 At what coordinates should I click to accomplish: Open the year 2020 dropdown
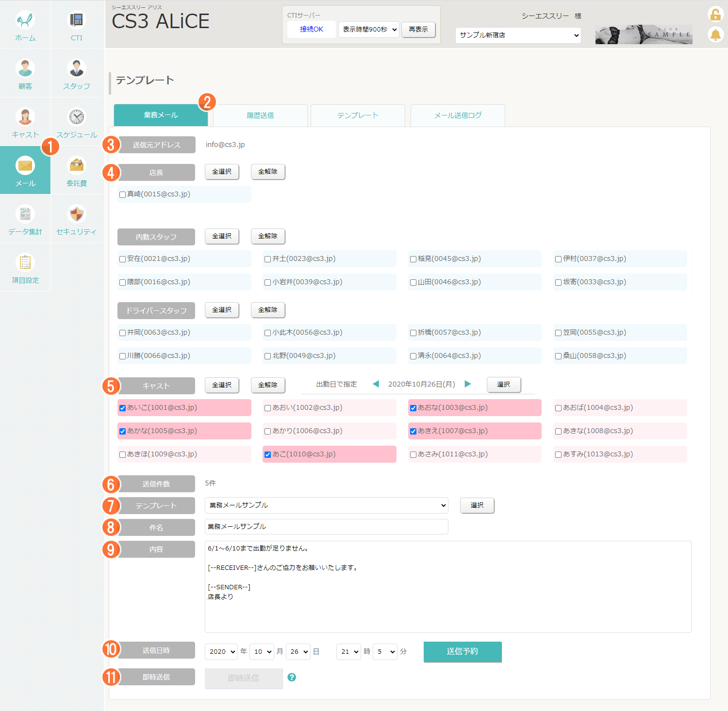tap(221, 651)
